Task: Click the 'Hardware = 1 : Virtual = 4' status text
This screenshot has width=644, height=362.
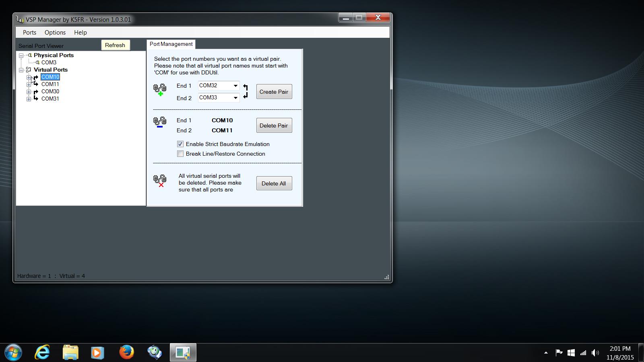Action: 51,276
